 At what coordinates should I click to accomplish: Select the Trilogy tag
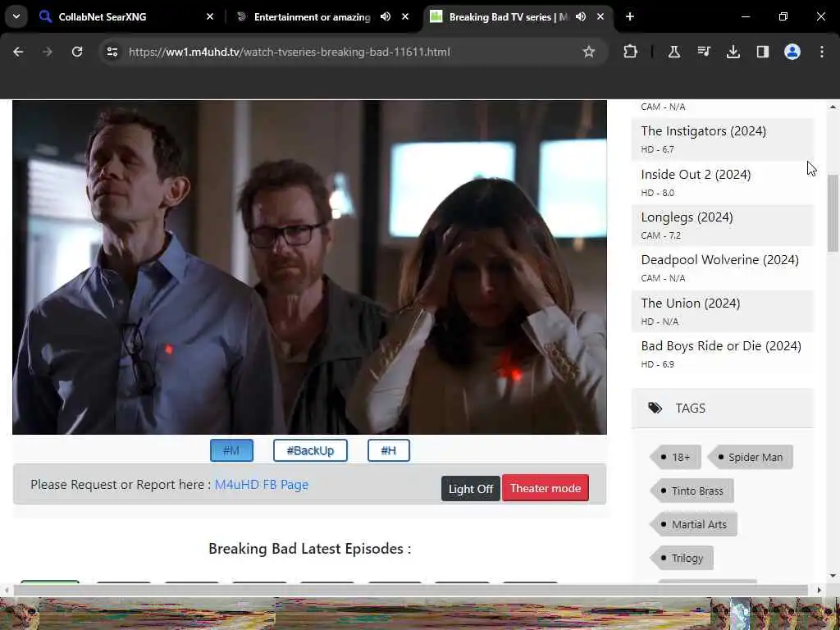[682, 558]
